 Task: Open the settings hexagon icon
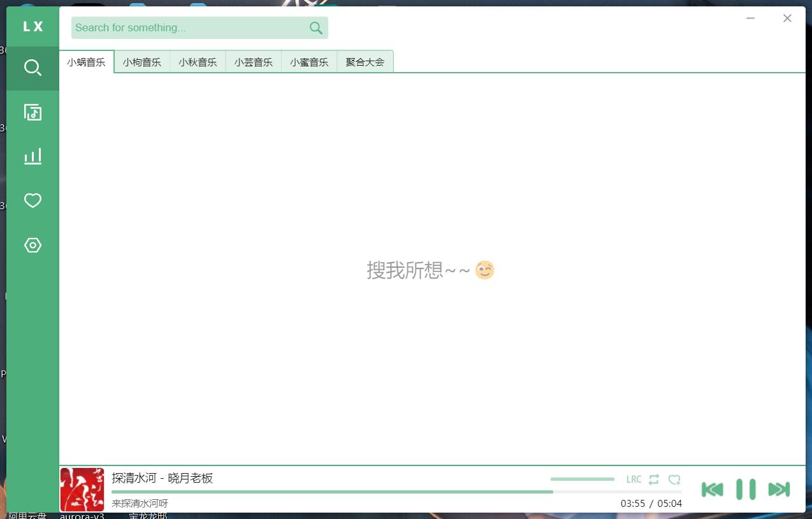pos(33,245)
